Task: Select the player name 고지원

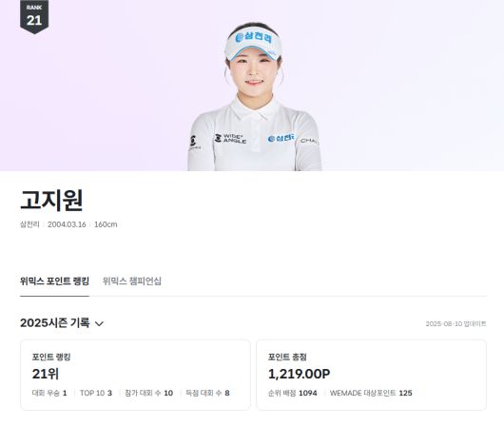Action: click(51, 200)
